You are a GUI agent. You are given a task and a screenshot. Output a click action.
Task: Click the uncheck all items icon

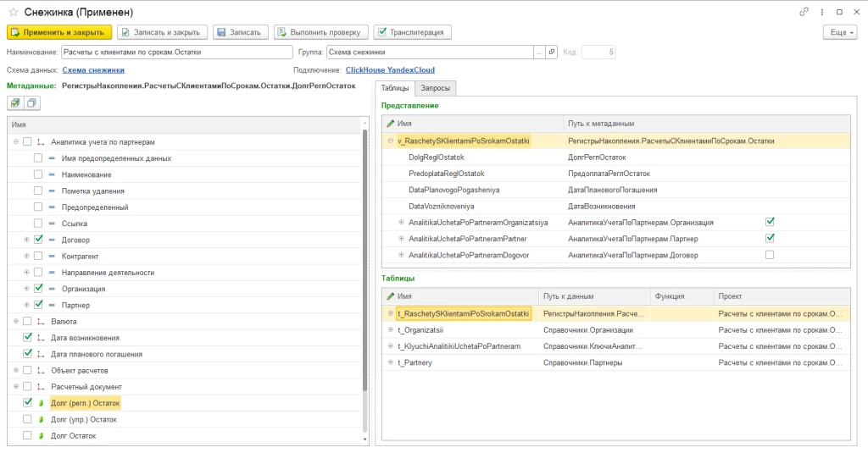tap(31, 102)
